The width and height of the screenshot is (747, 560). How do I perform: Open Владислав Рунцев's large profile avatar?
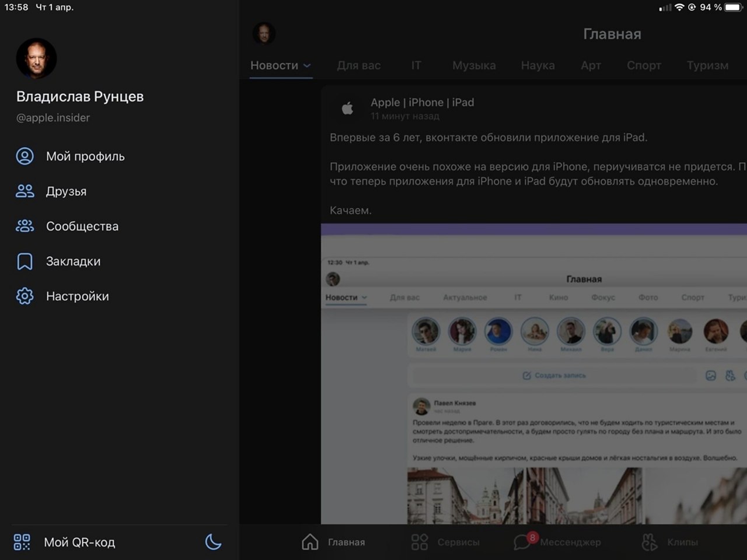36,58
